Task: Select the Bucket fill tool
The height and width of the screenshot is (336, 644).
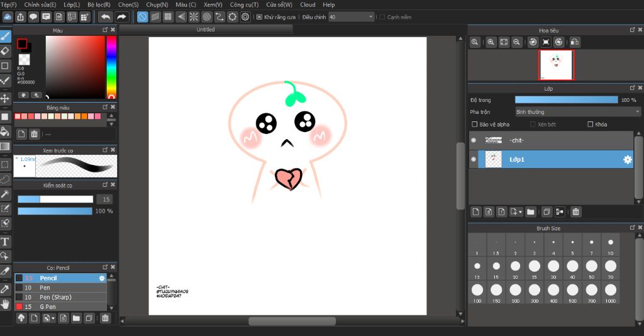Action: (5, 132)
